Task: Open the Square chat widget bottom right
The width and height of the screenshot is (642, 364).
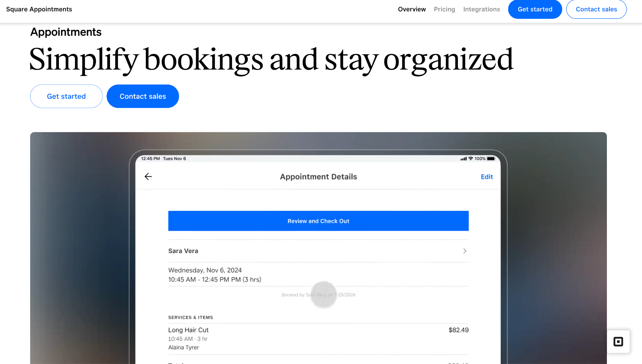Action: tap(618, 342)
